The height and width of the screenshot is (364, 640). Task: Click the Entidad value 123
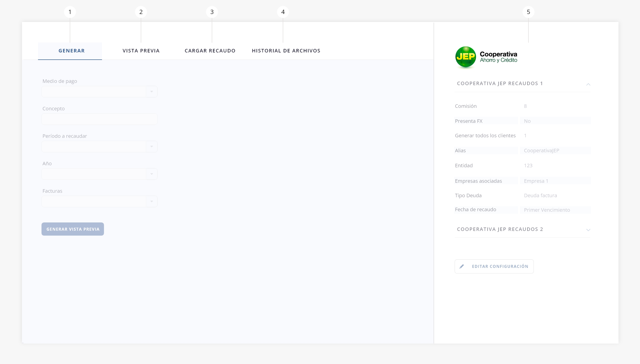(x=528, y=166)
